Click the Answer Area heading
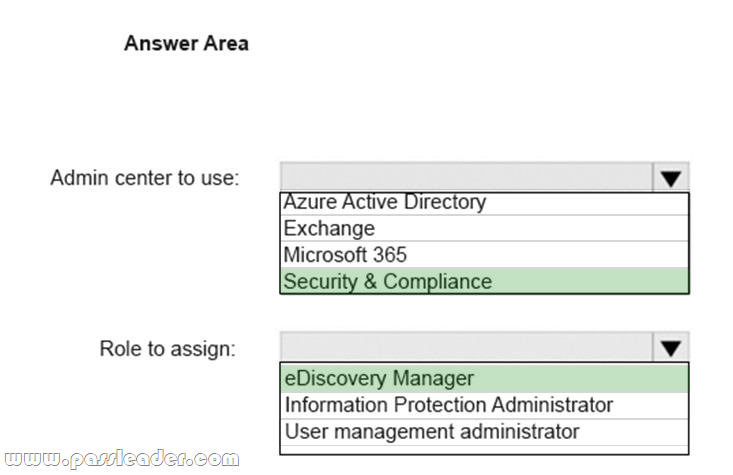Viewport: 733px width, 475px height. [x=187, y=43]
